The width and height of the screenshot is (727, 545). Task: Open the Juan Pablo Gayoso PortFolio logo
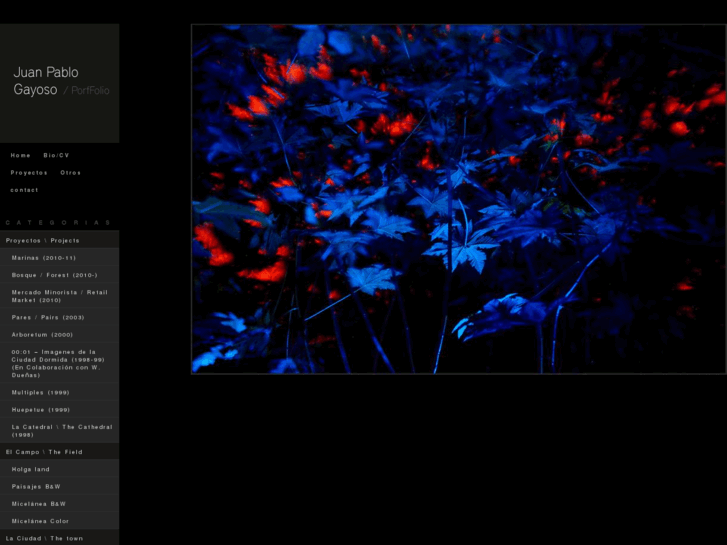(61, 81)
